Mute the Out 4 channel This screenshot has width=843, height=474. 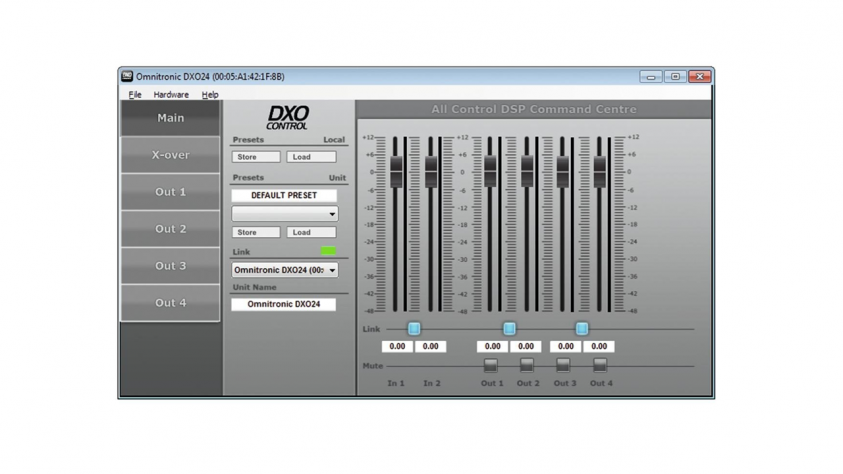click(x=600, y=365)
